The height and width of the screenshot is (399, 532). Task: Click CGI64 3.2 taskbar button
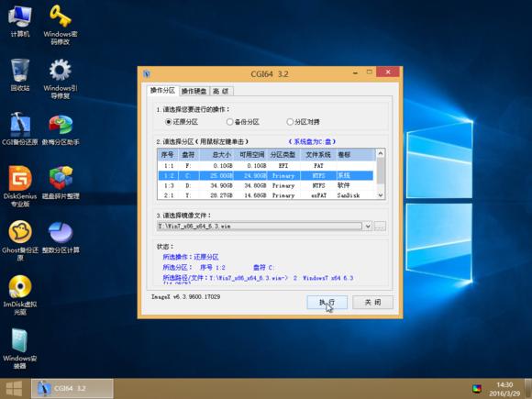coord(72,389)
